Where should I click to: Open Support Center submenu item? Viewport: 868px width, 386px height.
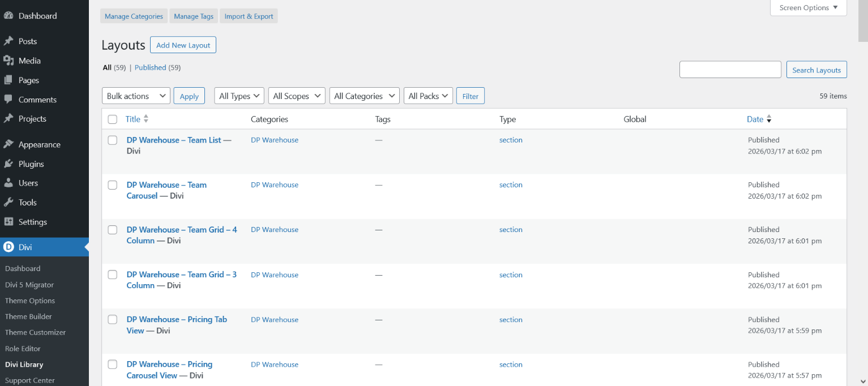point(30,380)
